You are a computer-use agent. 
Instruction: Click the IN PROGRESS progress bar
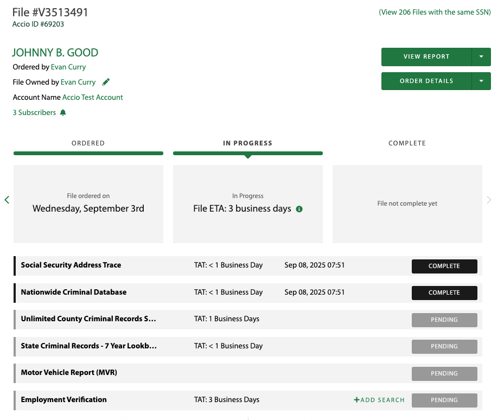pos(247,154)
